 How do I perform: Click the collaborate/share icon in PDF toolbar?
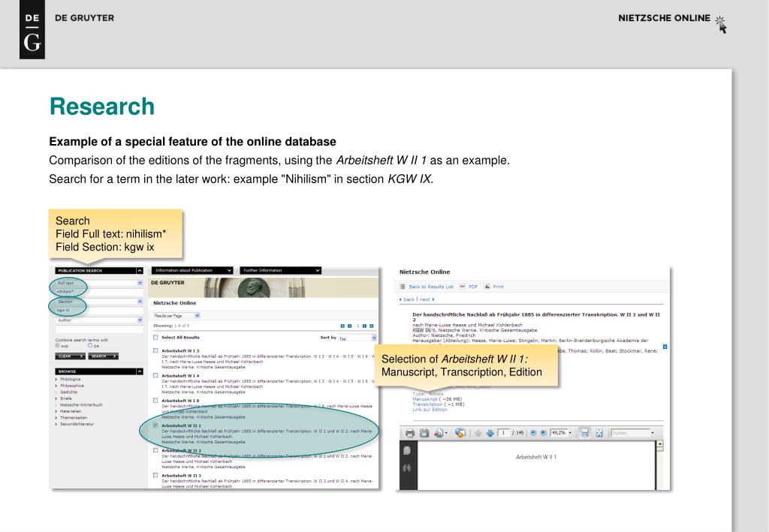[460, 433]
